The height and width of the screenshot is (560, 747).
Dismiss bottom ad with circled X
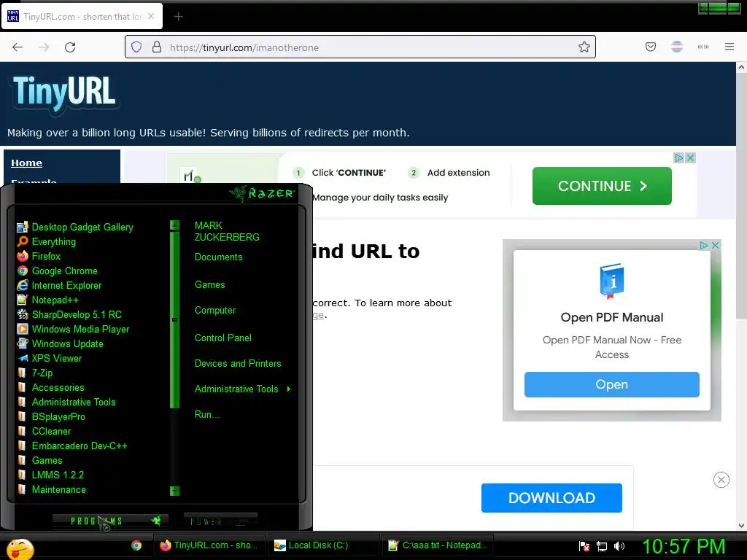coord(721,480)
